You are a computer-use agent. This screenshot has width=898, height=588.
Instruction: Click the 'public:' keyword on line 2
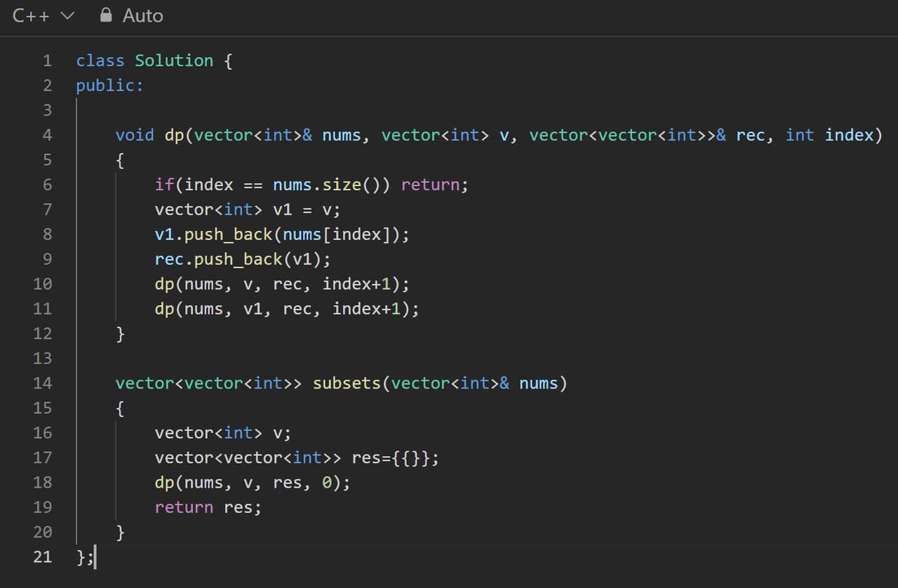tap(109, 86)
